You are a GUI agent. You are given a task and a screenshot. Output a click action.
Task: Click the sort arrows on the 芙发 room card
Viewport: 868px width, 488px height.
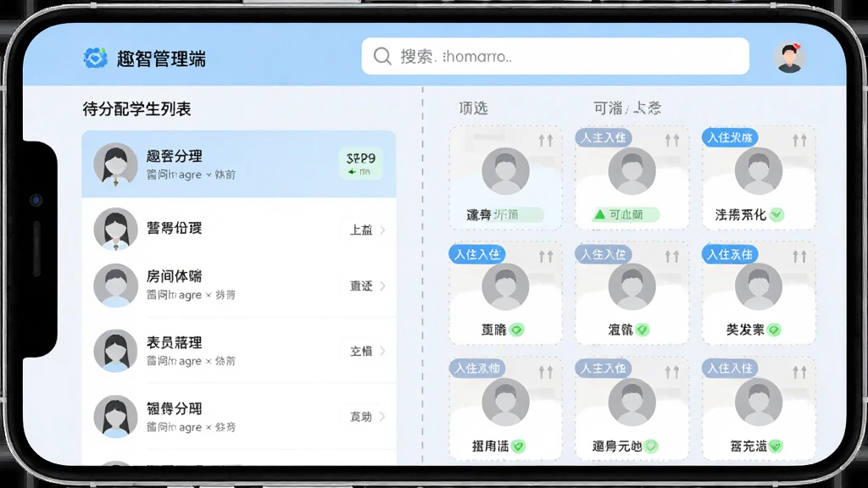[x=799, y=256]
